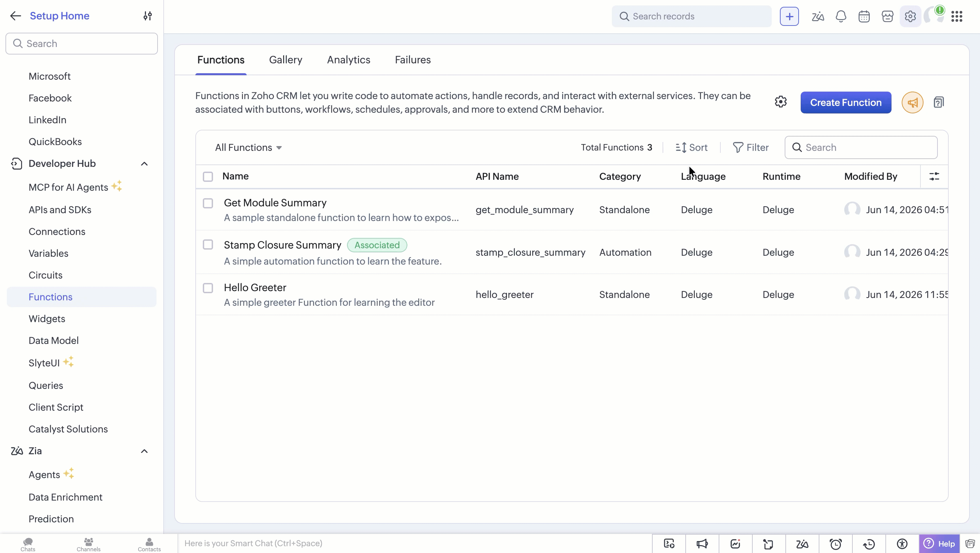Open Connections in the sidebar
Screen dimensions: 980x553
point(57,232)
